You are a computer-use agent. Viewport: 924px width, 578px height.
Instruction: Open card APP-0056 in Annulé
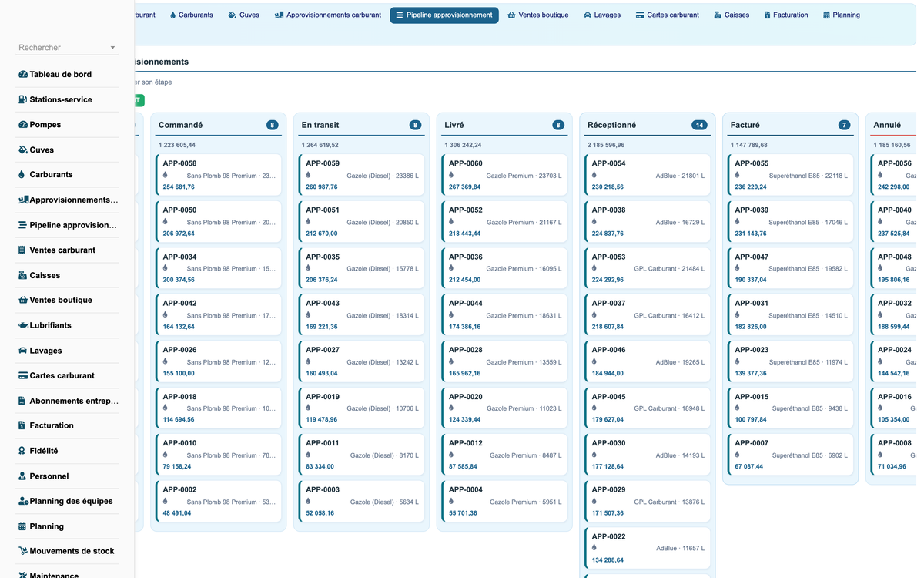(894, 175)
